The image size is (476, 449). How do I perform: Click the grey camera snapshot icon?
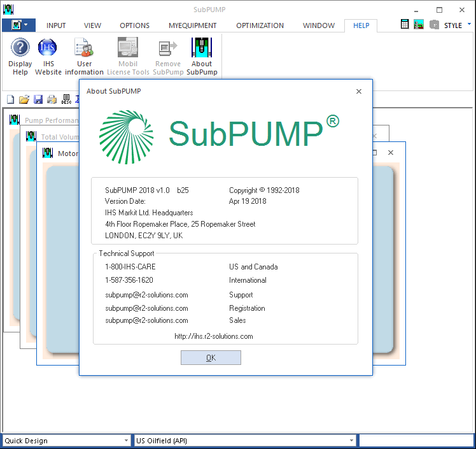coord(434,24)
